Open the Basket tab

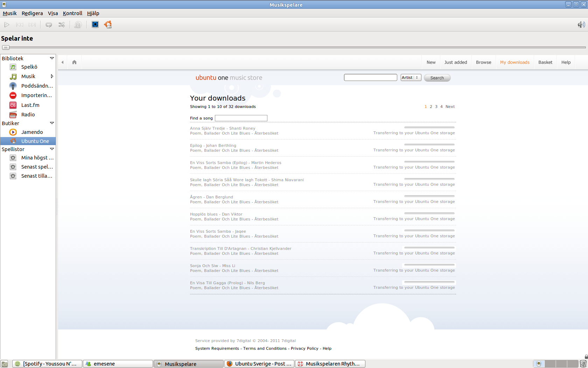pyautogui.click(x=545, y=62)
